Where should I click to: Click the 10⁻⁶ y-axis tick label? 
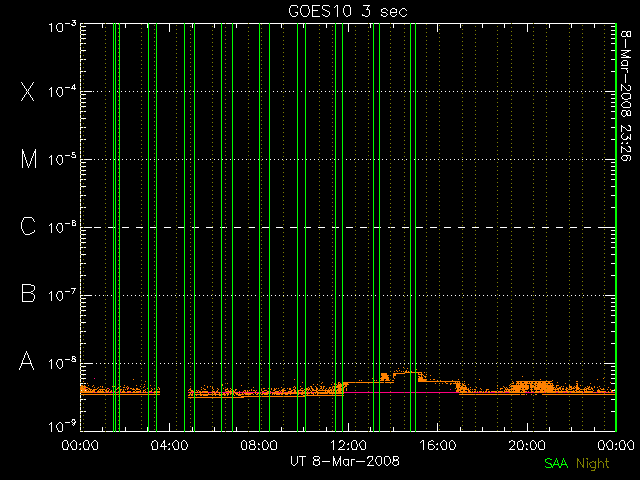pos(62,227)
